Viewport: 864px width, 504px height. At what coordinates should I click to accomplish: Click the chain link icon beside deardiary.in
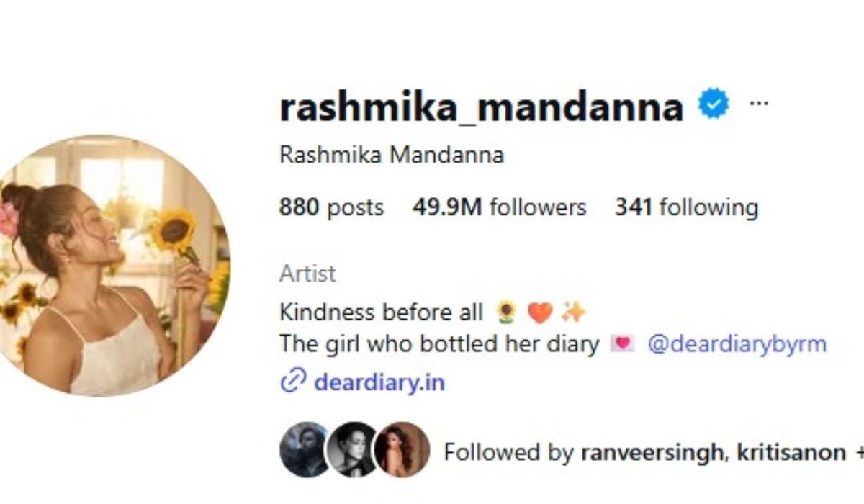click(293, 381)
